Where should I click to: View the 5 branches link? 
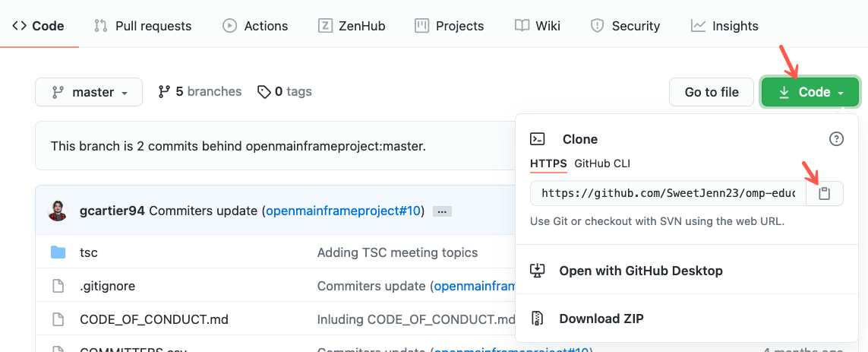tap(200, 91)
